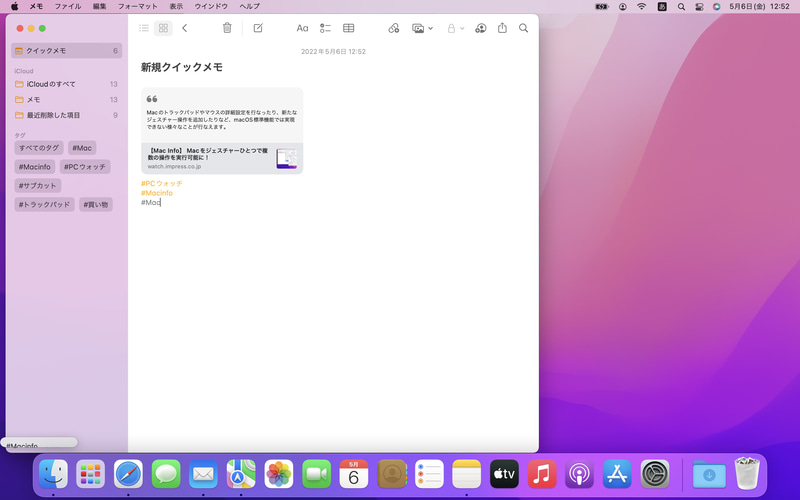The width and height of the screenshot is (800, 500).
Task: Switch to gallery view in Notes toolbar
Action: (x=163, y=28)
